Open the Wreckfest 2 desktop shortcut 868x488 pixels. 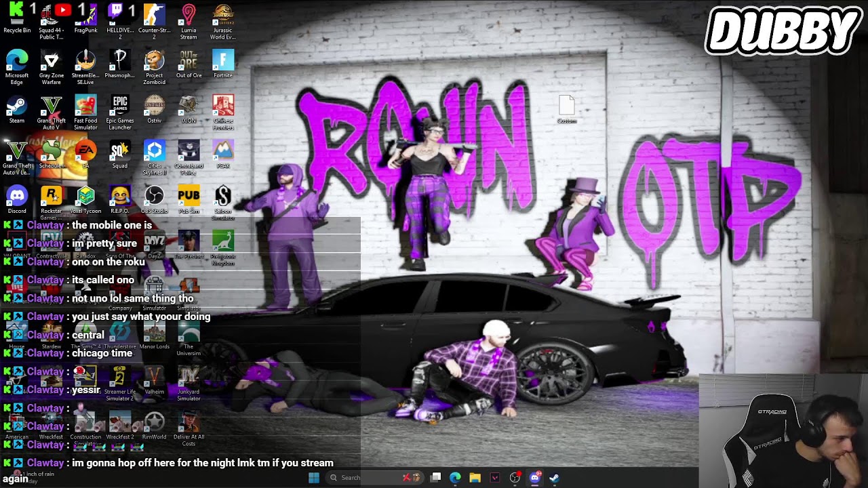click(x=120, y=426)
